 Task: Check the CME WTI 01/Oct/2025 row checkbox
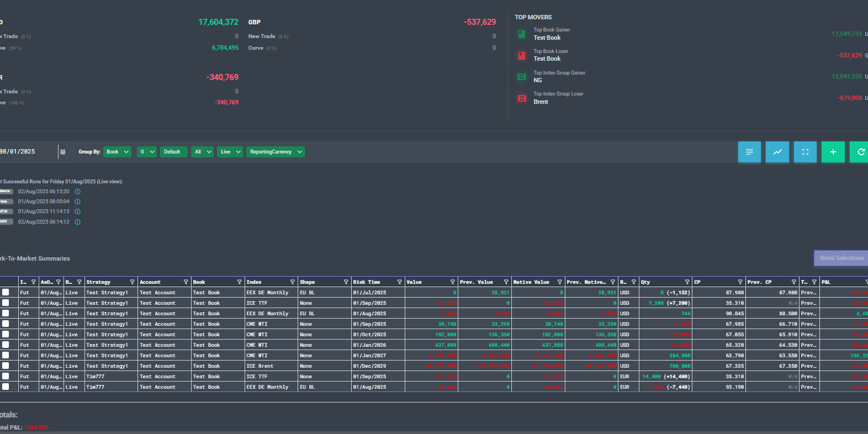pyautogui.click(x=6, y=334)
